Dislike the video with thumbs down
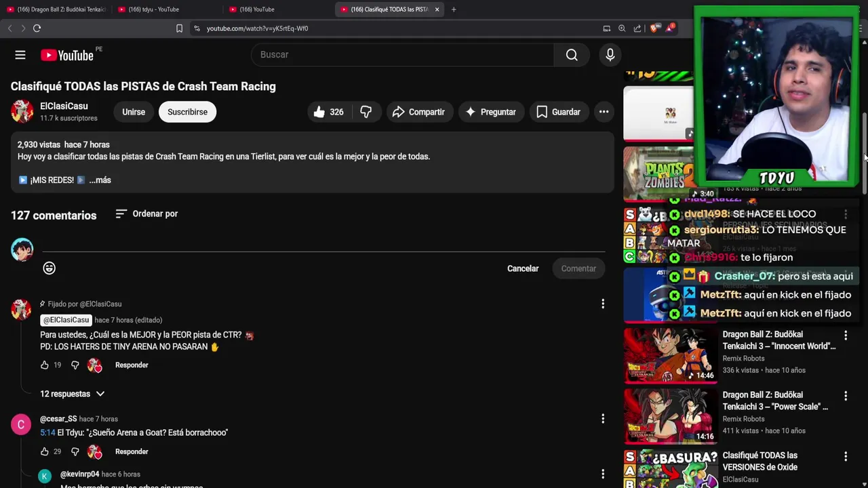The width and height of the screenshot is (868, 488). [366, 112]
